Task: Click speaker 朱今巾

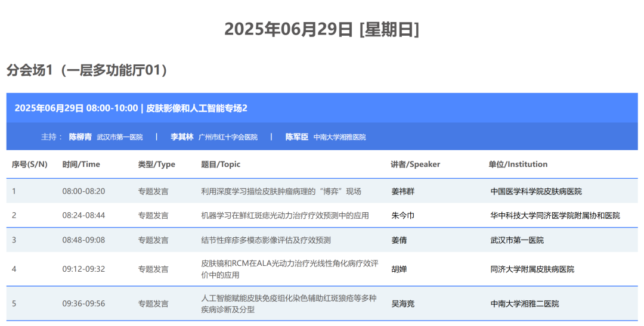Action: coord(403,215)
